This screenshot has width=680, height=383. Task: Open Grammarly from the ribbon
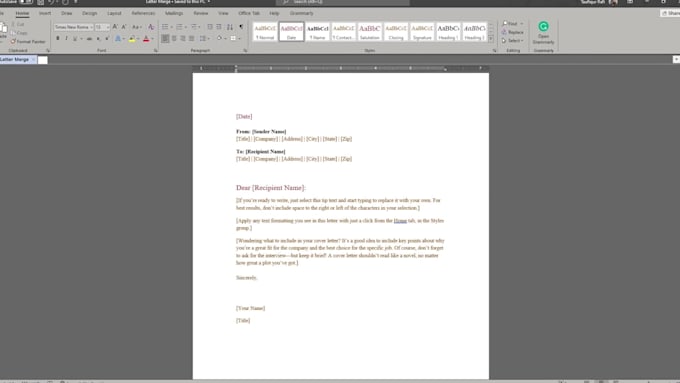(x=543, y=33)
